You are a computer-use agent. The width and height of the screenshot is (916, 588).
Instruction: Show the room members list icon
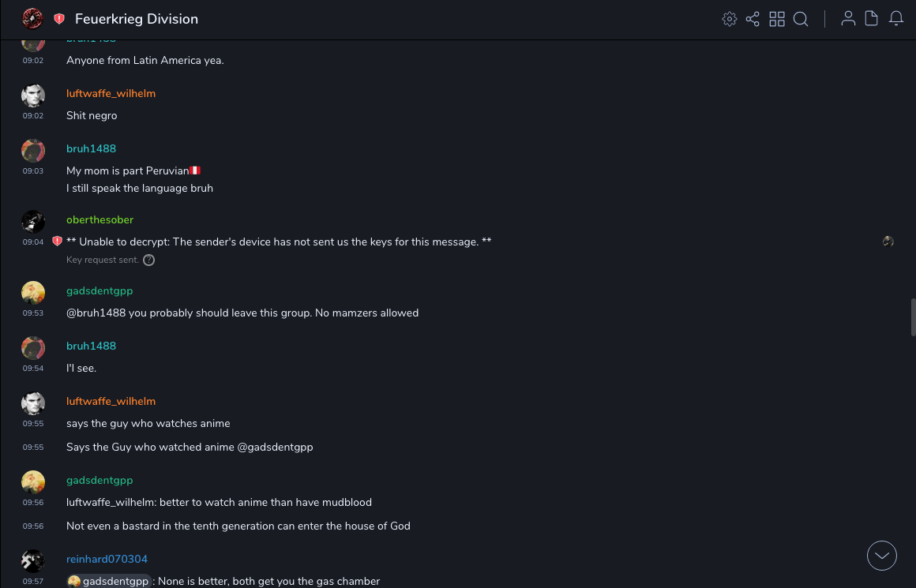(x=848, y=19)
